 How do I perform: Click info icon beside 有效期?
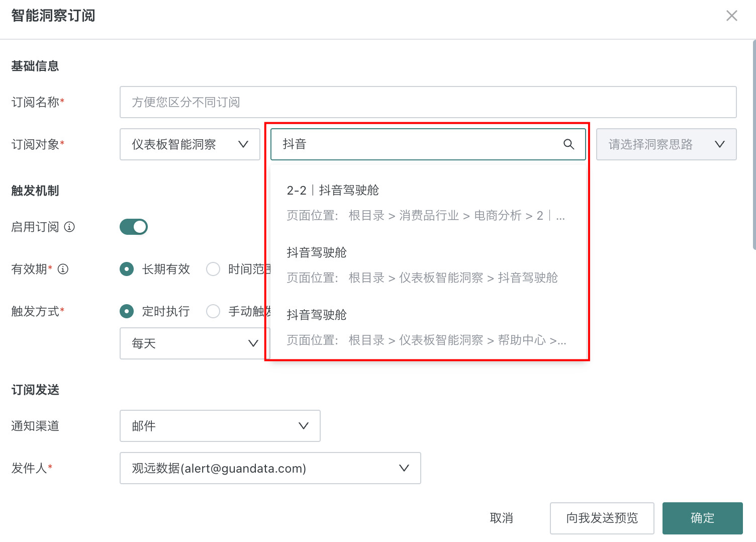(63, 269)
